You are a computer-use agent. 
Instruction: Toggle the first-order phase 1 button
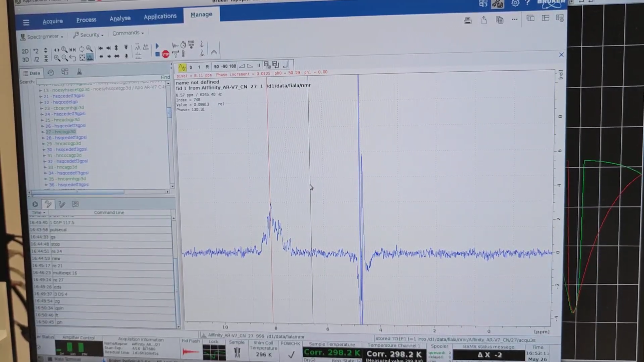[199, 67]
